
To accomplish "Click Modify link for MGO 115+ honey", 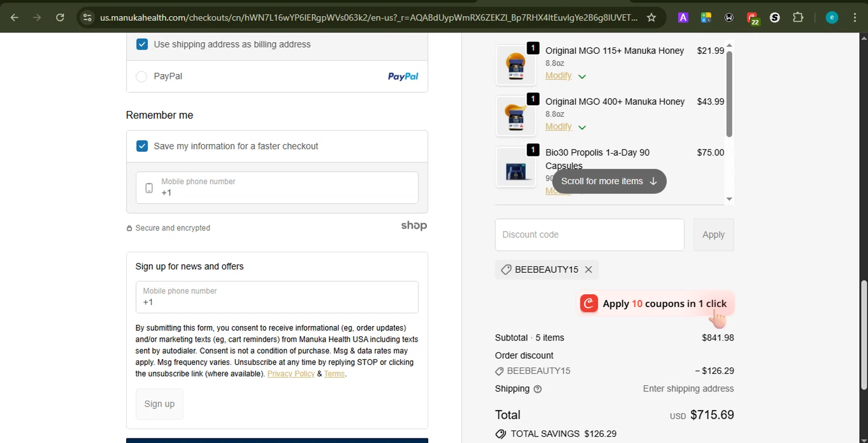I will pos(558,76).
